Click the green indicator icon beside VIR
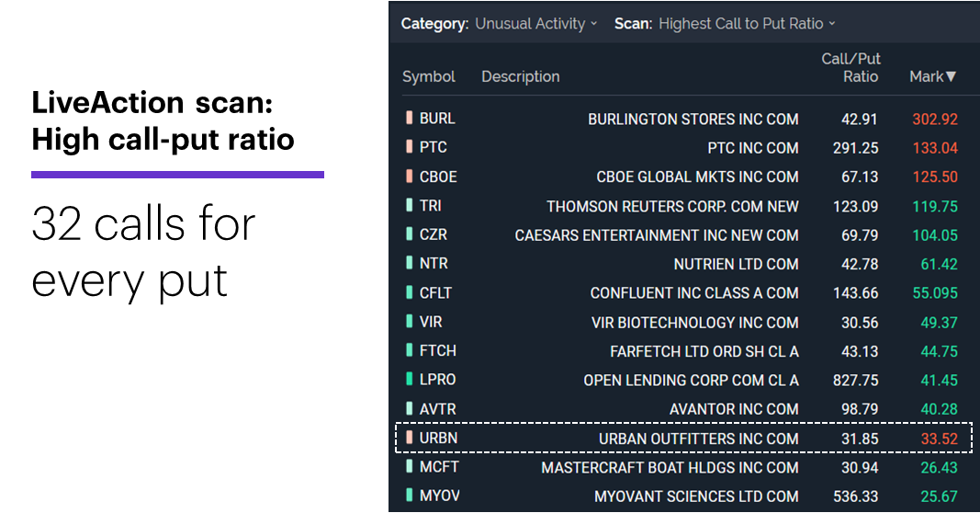The height and width of the screenshot is (513, 980). [410, 321]
